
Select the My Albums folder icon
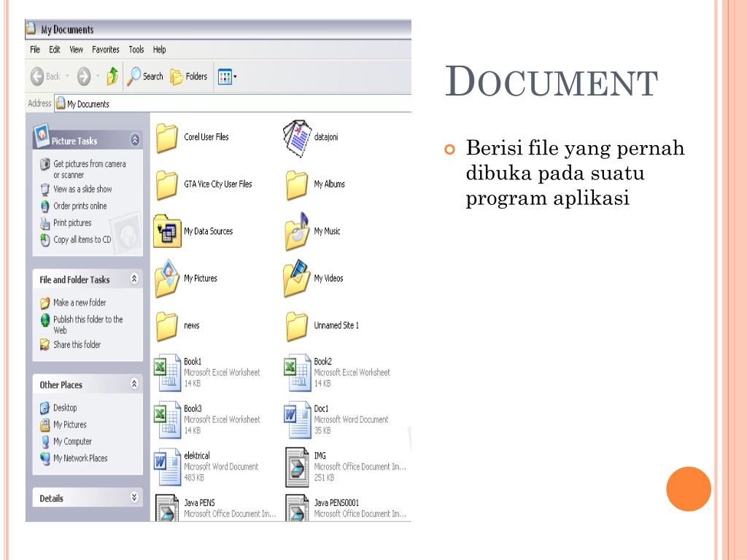[297, 184]
